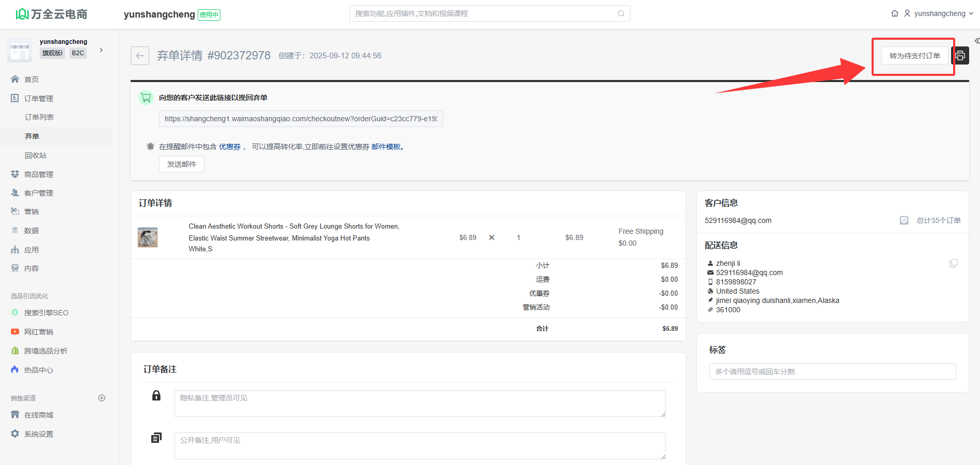Collapse the 订单管理 menu section
Viewport: 980px width, 465px height.
click(x=38, y=99)
